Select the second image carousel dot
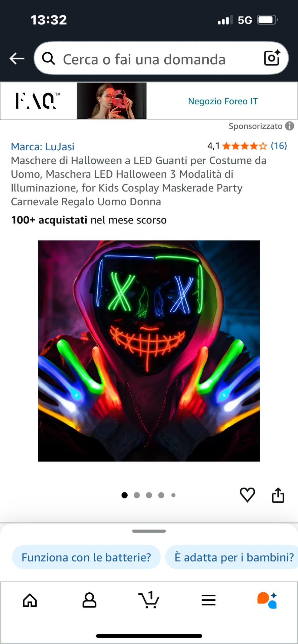 coord(137,495)
